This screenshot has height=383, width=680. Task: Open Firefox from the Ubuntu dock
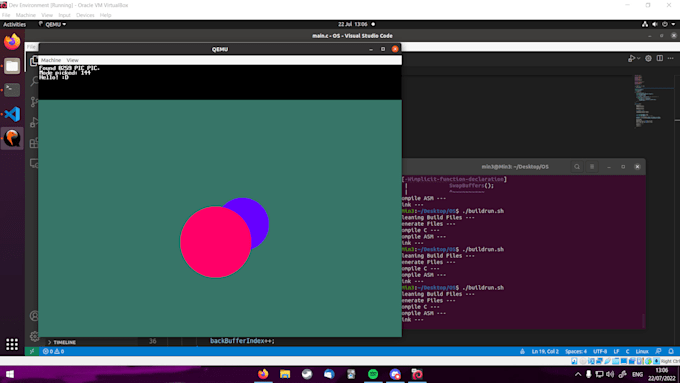tap(12, 42)
